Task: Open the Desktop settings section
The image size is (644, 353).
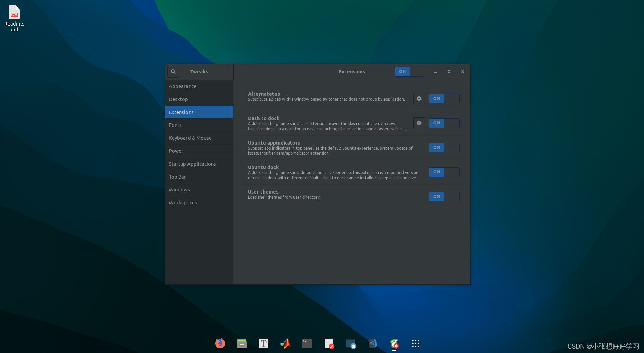Action: pos(199,99)
